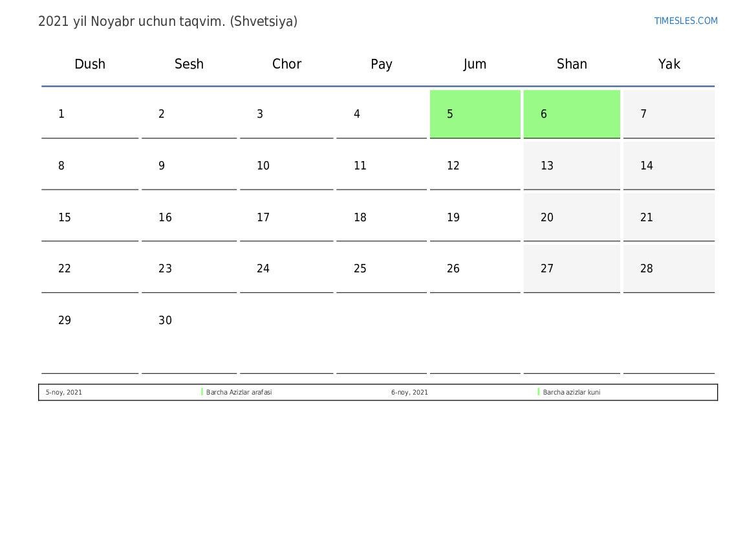Viewport: 756px width, 535px height.
Task: Click day 20 in the Shan column
Action: point(572,217)
